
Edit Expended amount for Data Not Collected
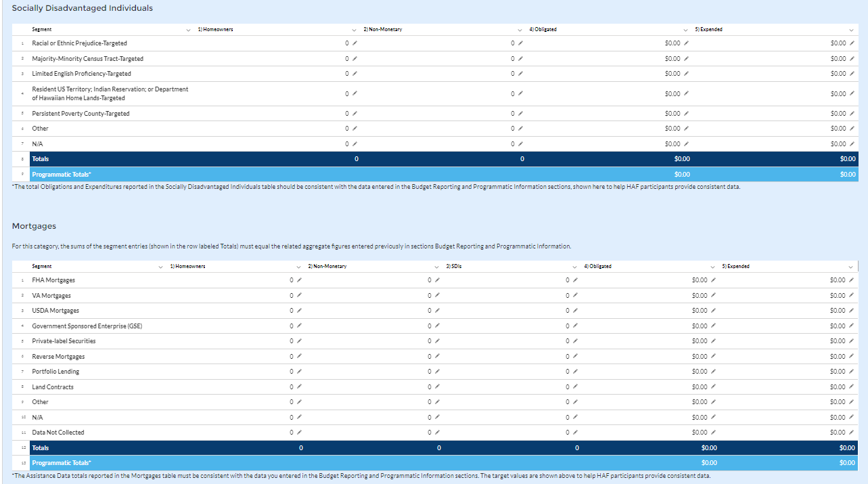point(851,433)
